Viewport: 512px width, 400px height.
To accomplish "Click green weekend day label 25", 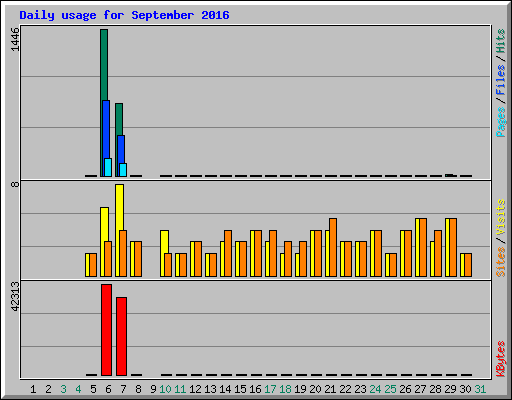I will point(390,389).
